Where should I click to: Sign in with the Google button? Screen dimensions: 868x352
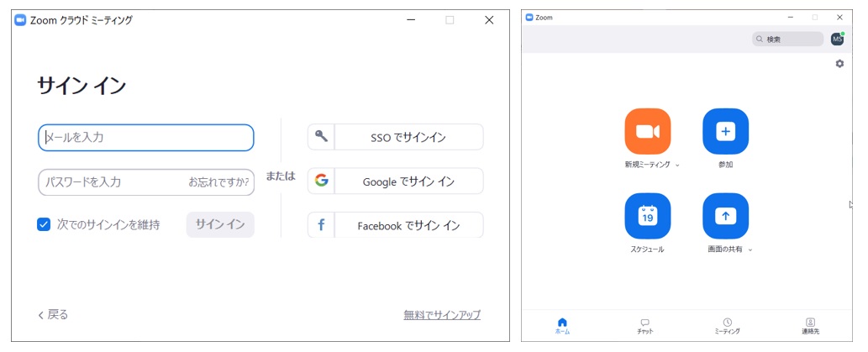396,181
